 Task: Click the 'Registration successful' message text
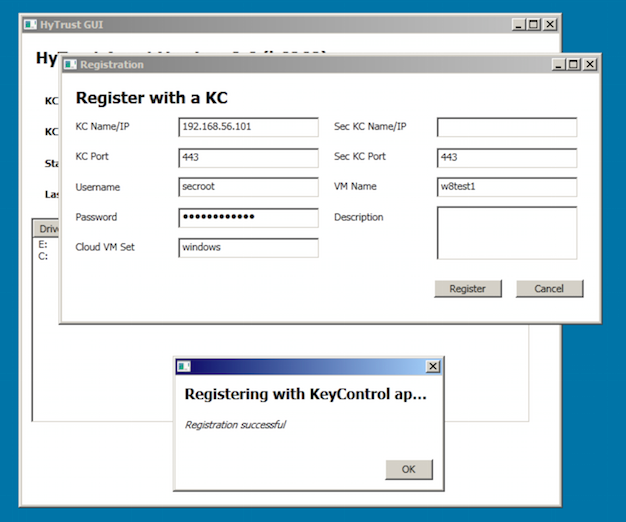pyautogui.click(x=236, y=425)
